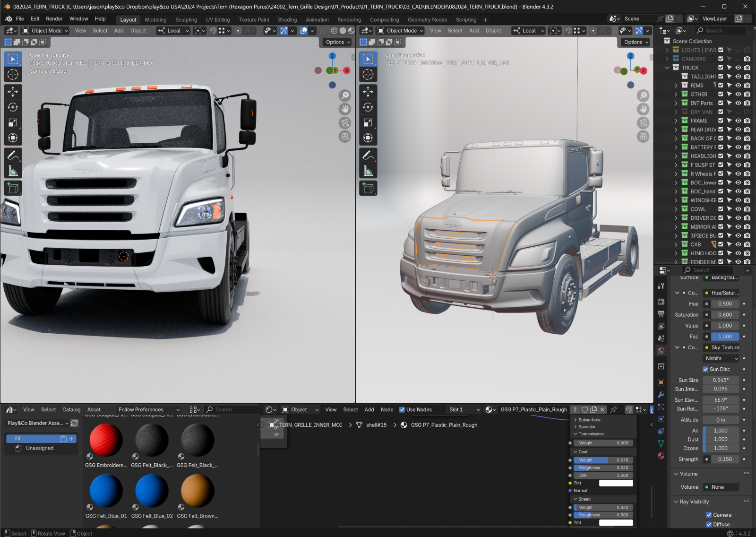Open the Modifiers wrench properties tab
Image resolution: width=756 pixels, height=537 pixels.
[x=661, y=395]
